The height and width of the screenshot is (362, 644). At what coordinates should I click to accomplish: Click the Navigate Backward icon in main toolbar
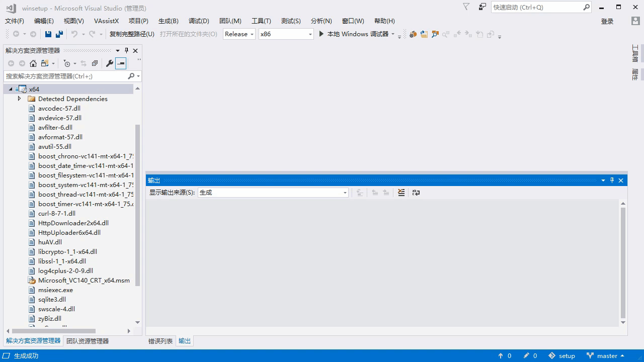(x=16, y=34)
